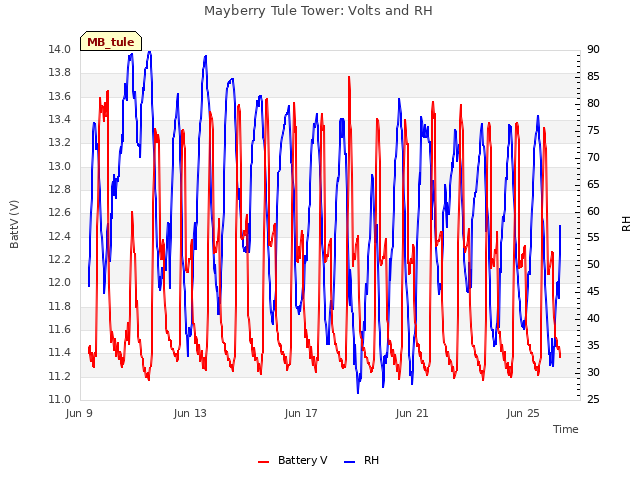This screenshot has width=640, height=480.
Task: Click the RH right axis title
Action: pyautogui.click(x=626, y=224)
